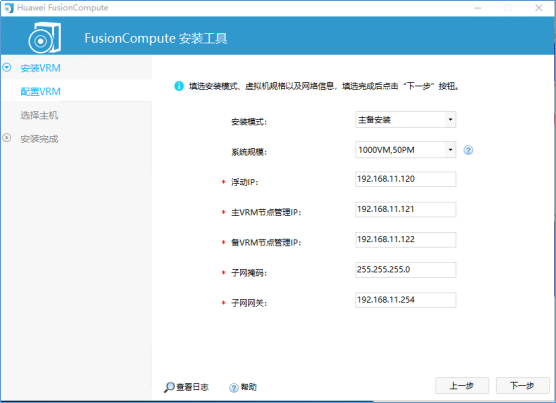Expand the 安装完成 step circle icon

tap(7, 138)
